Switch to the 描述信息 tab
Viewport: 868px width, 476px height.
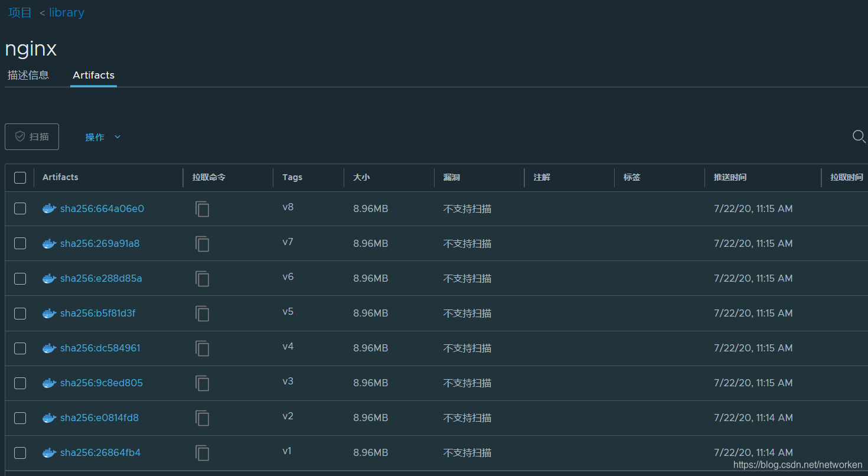[28, 75]
